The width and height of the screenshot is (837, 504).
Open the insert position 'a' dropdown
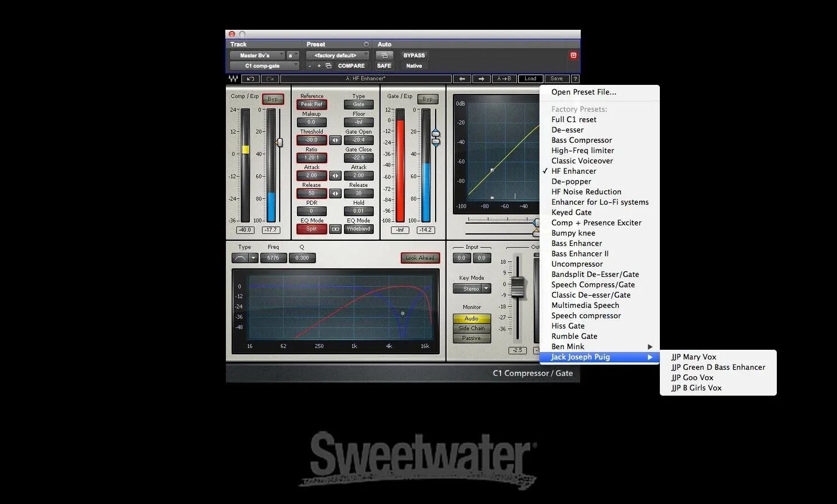(x=293, y=55)
